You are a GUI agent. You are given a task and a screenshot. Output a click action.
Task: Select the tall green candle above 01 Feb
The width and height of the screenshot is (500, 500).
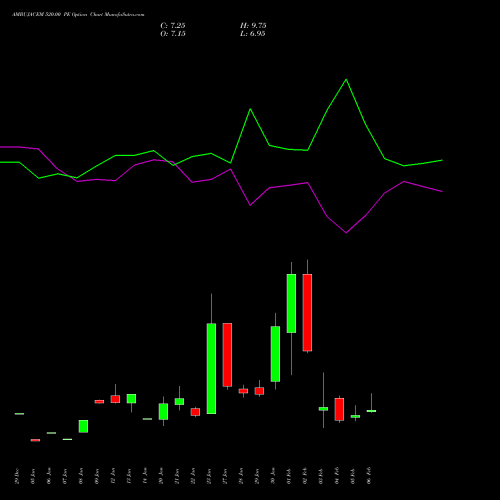(x=291, y=303)
